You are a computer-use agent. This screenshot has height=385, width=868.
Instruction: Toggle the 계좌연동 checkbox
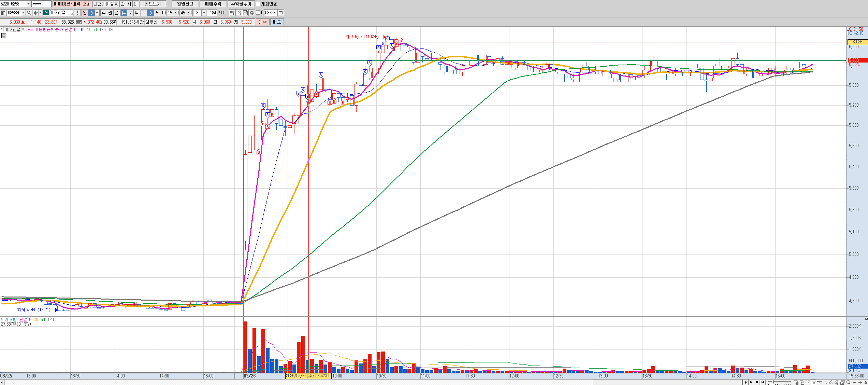pos(258,4)
